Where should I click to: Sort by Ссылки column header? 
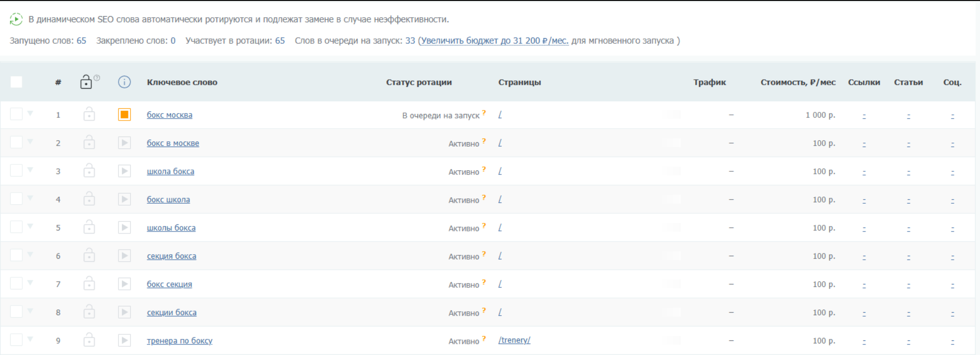[864, 82]
